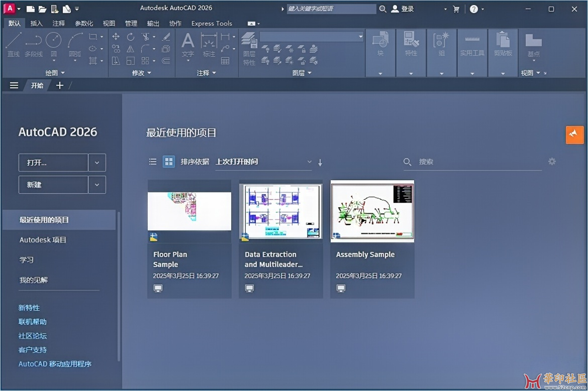Select 学习 in sidebar

(x=26, y=260)
